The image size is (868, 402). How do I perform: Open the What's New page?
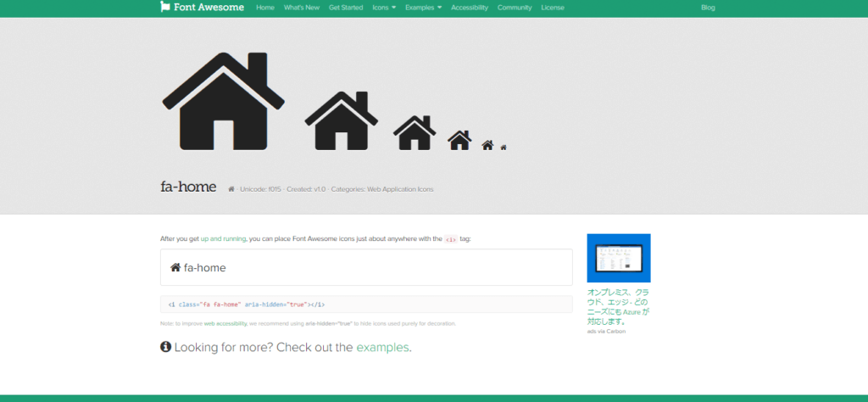302,8
